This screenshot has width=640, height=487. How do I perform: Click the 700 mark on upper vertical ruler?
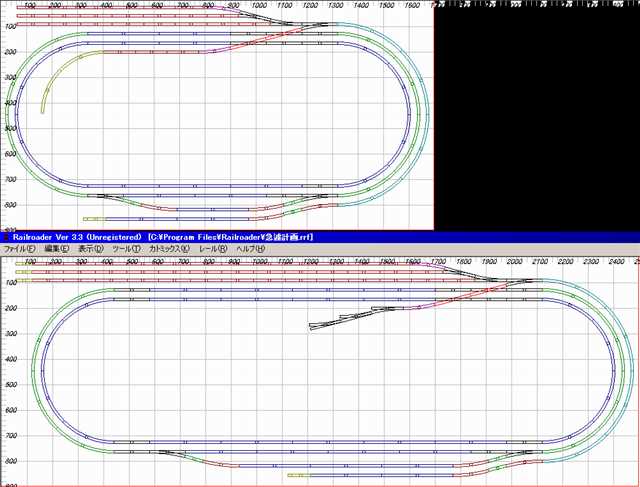(x=6, y=179)
